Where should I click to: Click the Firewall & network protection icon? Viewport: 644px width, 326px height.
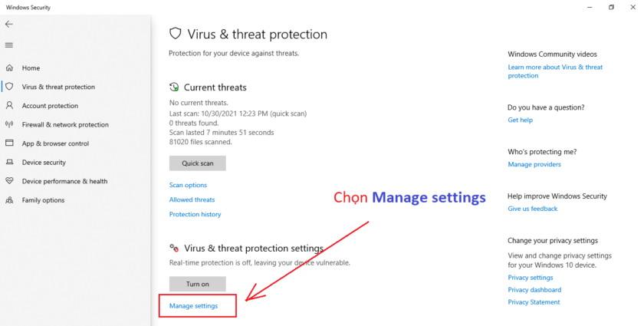click(x=10, y=124)
